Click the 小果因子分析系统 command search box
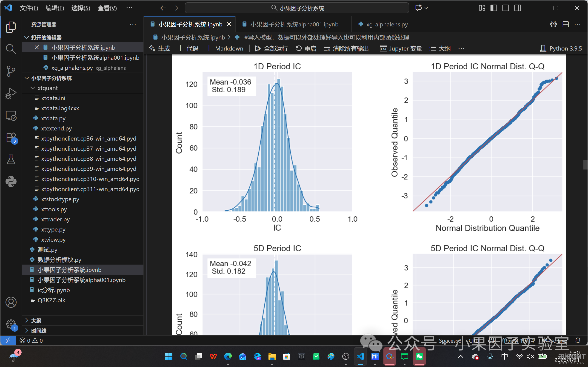The height and width of the screenshot is (367, 588). tap(297, 8)
